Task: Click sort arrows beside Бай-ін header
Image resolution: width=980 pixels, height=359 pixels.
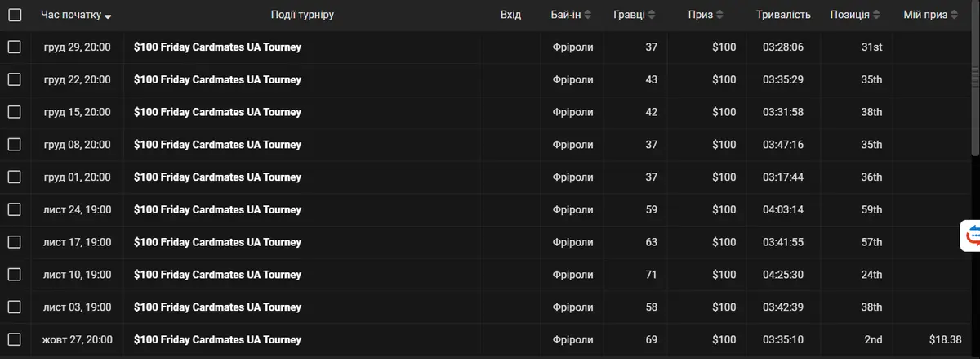Action: pyautogui.click(x=589, y=16)
